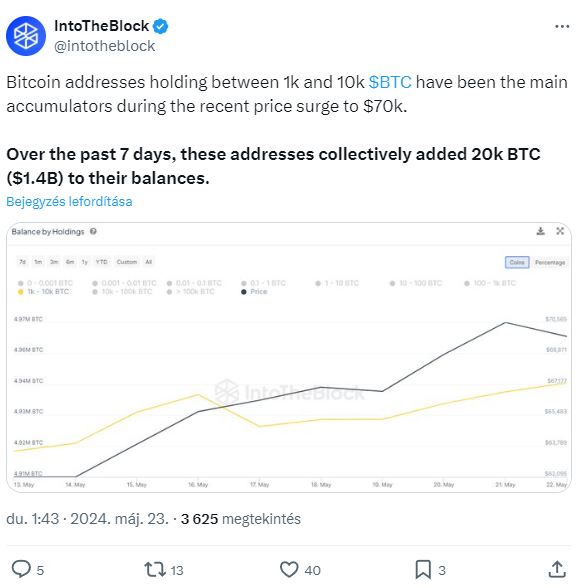This screenshot has height=588, width=577.
Task: Click the reply speech bubble icon
Action: coord(21,569)
